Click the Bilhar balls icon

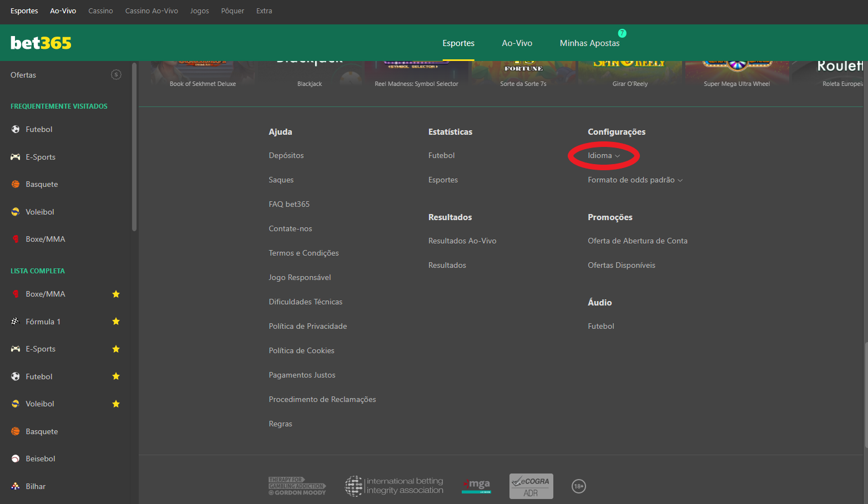[16, 486]
